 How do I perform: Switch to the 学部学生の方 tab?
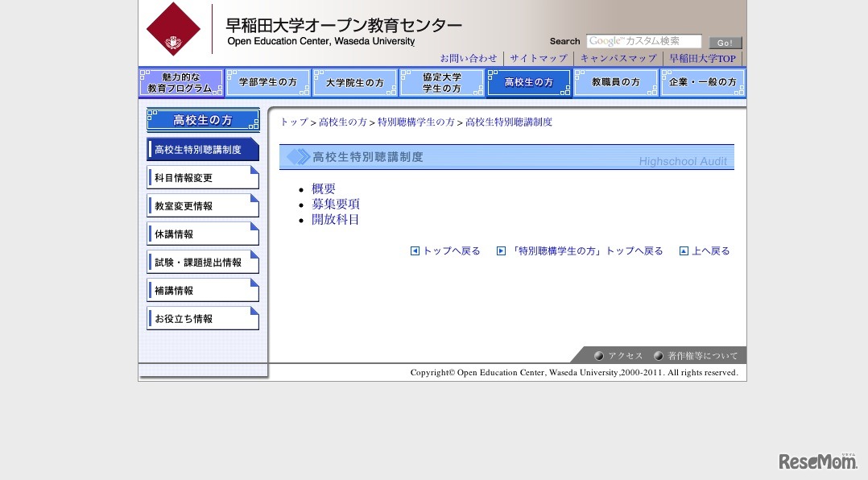click(268, 82)
